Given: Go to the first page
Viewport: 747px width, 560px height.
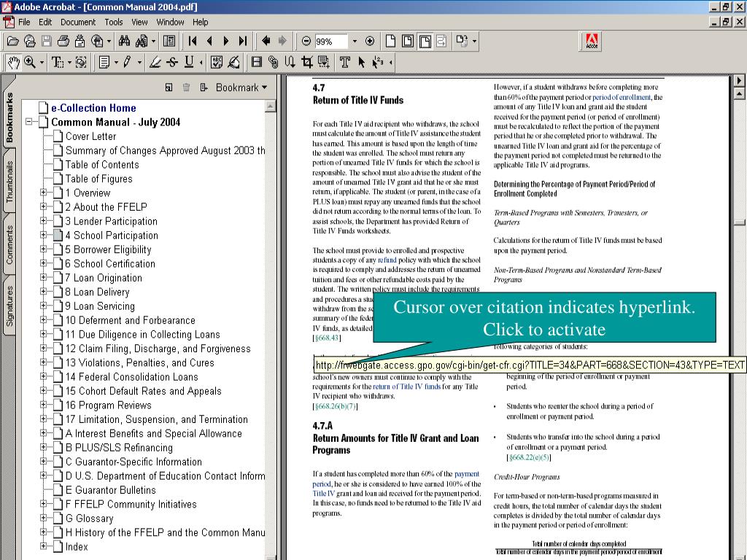Looking at the screenshot, I should (193, 42).
